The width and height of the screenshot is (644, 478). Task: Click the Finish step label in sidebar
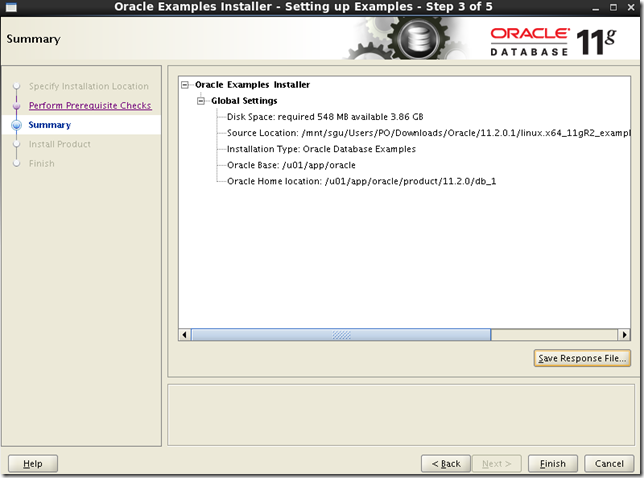pyautogui.click(x=41, y=163)
